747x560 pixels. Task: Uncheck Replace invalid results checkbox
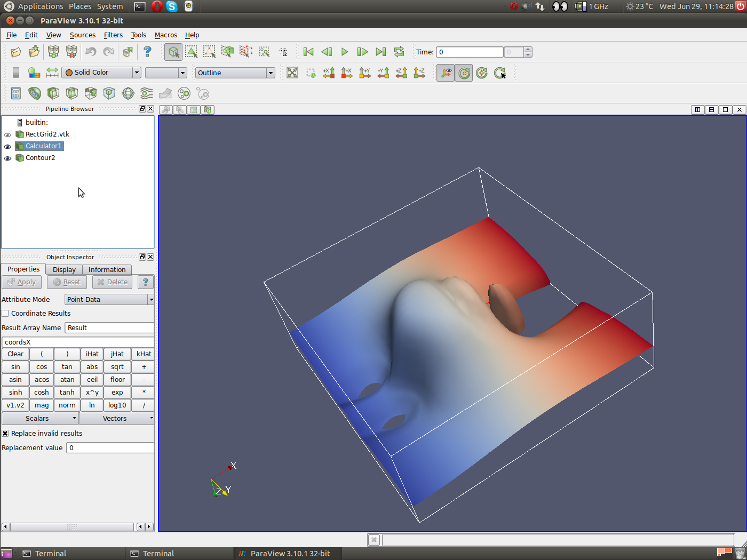click(5, 434)
